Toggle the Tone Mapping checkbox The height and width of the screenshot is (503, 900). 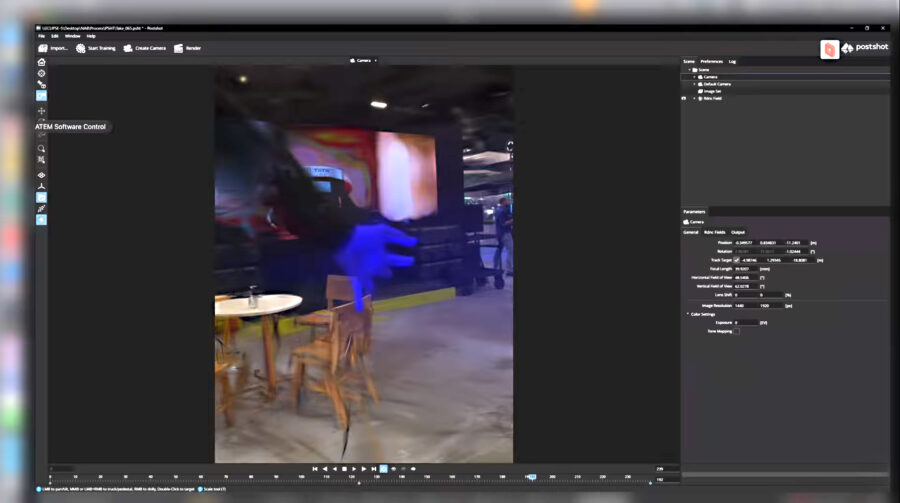tap(736, 331)
